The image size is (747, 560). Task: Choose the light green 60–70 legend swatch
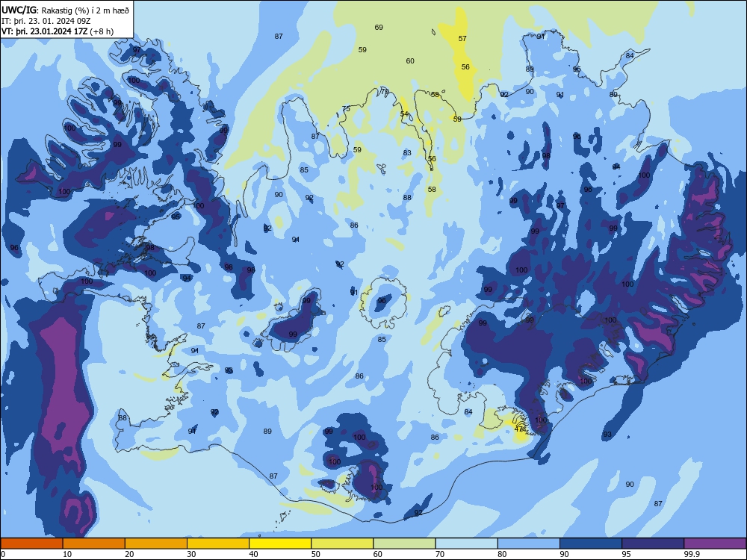coord(404,544)
